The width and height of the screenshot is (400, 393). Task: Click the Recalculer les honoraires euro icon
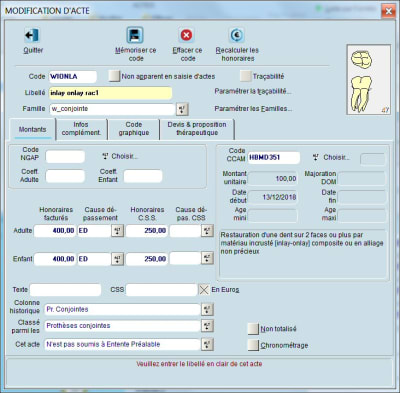[x=237, y=35]
